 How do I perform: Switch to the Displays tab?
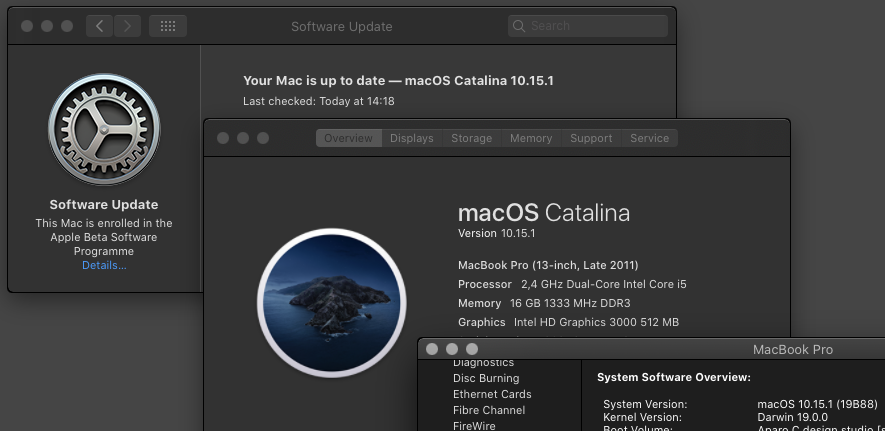click(x=412, y=138)
